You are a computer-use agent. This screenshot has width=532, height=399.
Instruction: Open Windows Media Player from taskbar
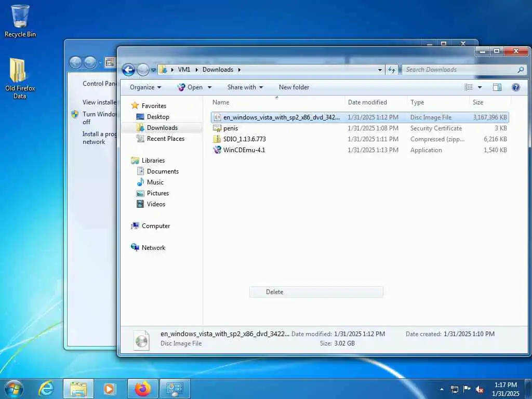click(x=110, y=389)
